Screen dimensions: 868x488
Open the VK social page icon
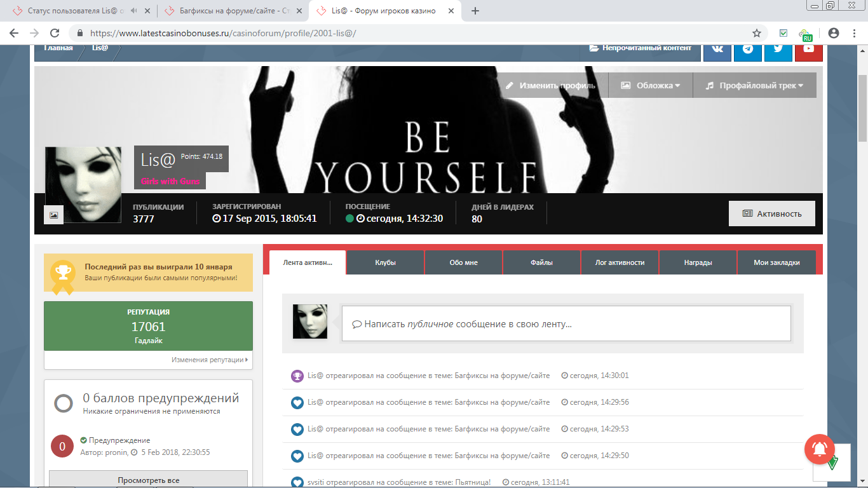coord(717,49)
